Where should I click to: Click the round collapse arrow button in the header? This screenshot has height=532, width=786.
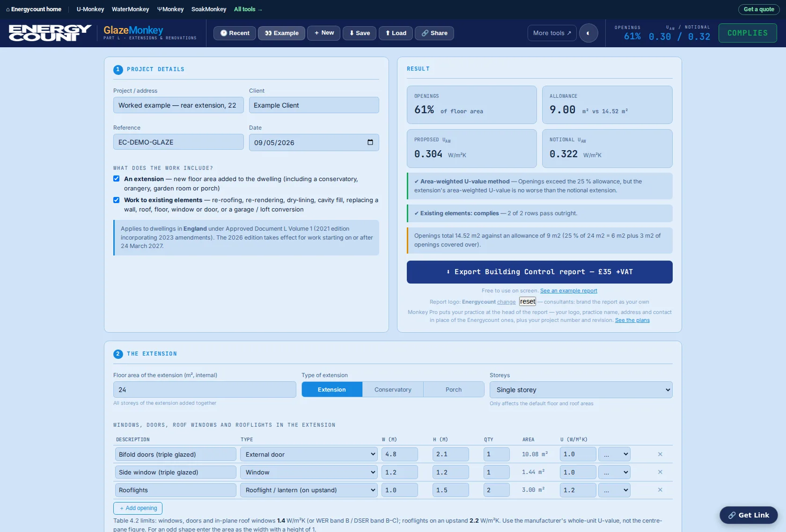pyautogui.click(x=588, y=33)
